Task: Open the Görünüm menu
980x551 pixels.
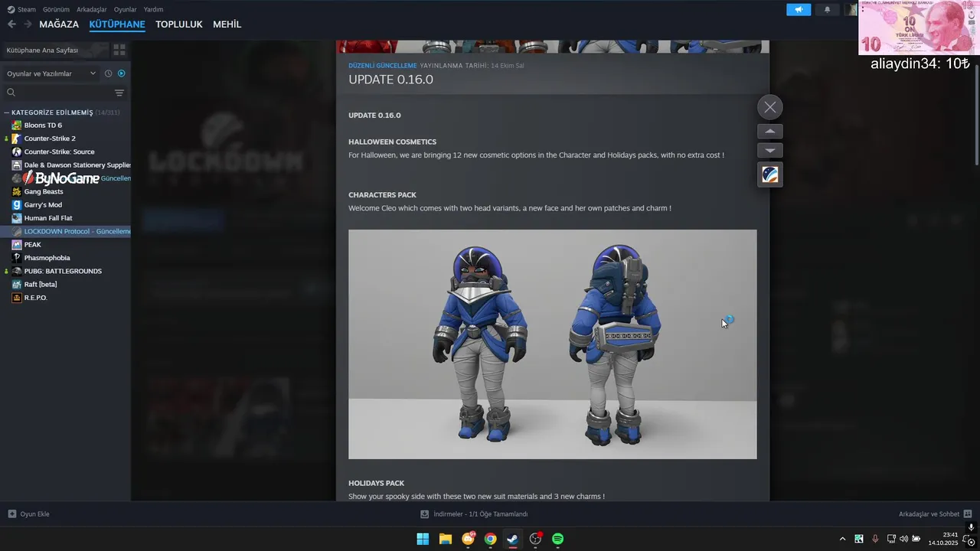Action: (56, 9)
